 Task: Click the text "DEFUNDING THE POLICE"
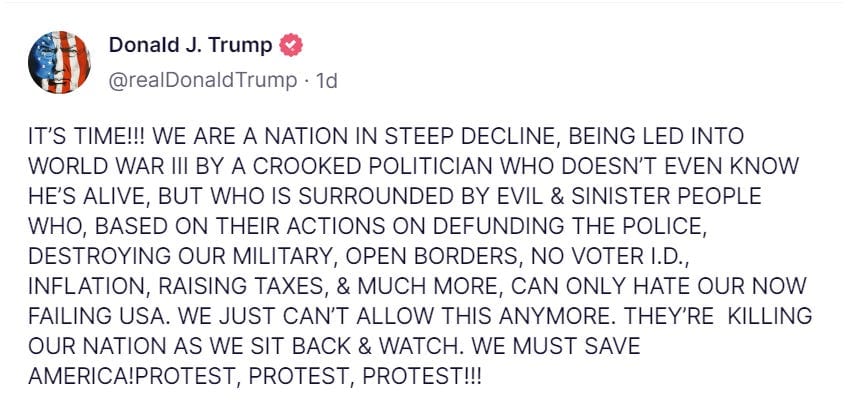pos(568,226)
